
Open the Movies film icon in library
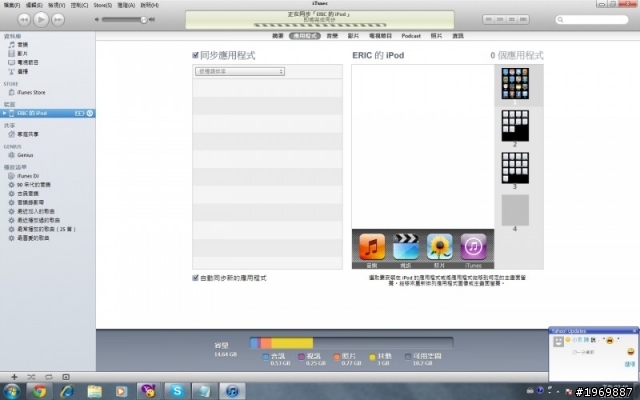point(11,53)
